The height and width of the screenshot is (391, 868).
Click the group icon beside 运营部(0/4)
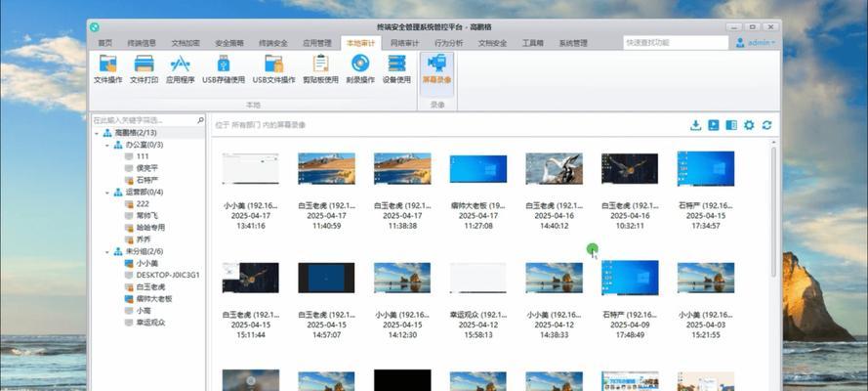[x=118, y=193]
